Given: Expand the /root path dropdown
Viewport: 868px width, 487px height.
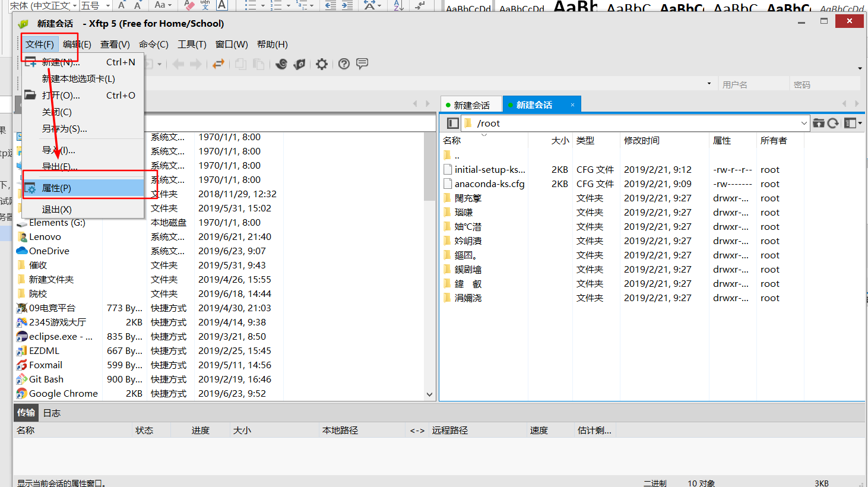Looking at the screenshot, I should pos(804,123).
